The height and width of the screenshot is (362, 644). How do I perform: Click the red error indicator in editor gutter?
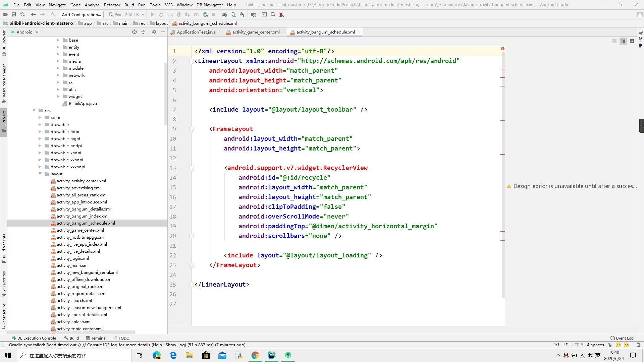click(503, 49)
